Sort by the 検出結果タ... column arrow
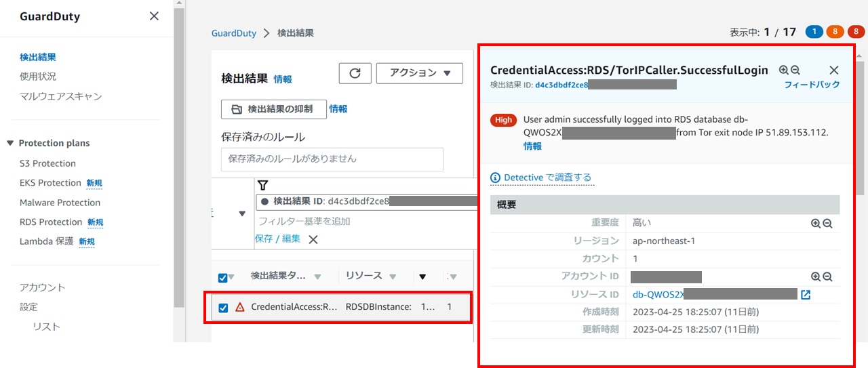Image resolution: width=868 pixels, height=368 pixels. pyautogui.click(x=317, y=277)
